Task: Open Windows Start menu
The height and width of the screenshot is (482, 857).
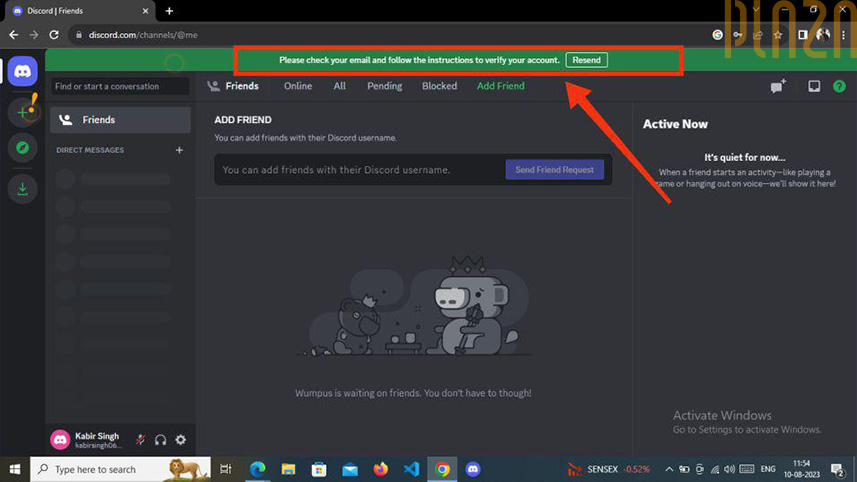Action: (x=15, y=469)
